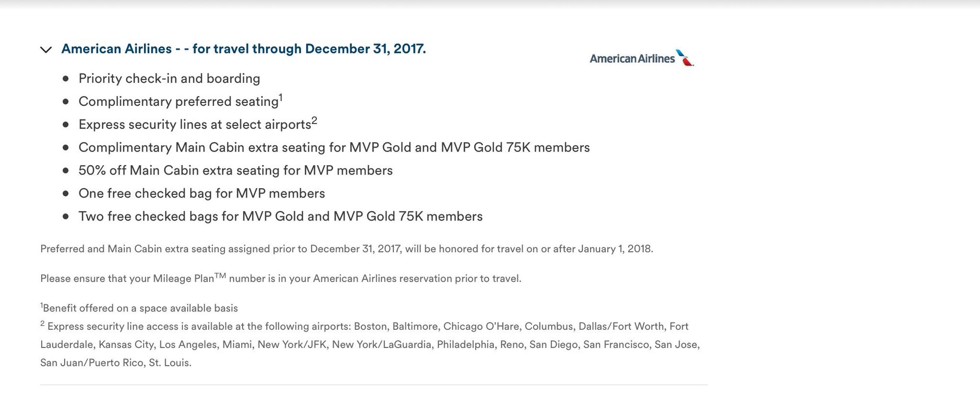This screenshot has height=393, width=980.
Task: Click the red and blue tail emblem
Action: (x=685, y=58)
